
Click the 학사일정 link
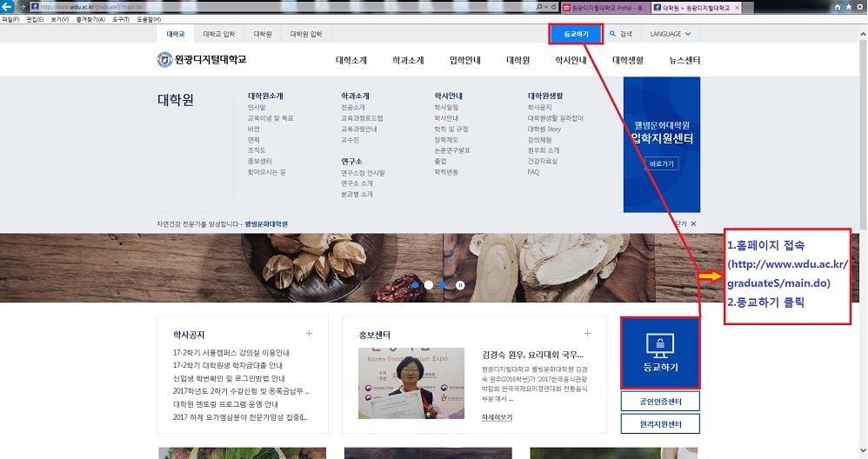[446, 107]
